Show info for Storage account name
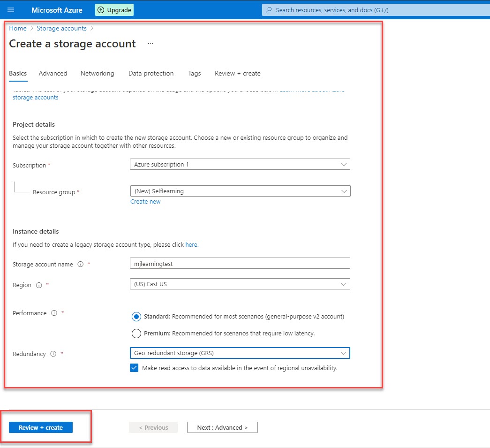The height and width of the screenshot is (448, 490). 80,264
